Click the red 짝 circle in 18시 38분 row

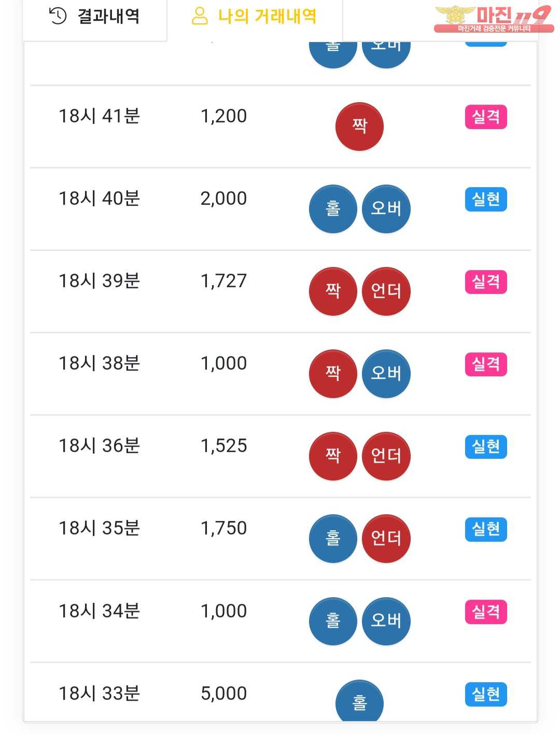point(333,374)
